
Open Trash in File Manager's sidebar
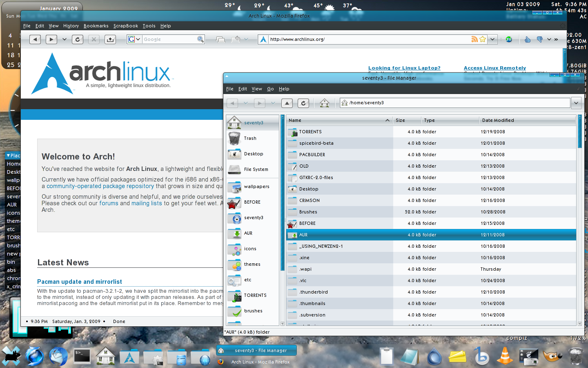tap(252, 138)
